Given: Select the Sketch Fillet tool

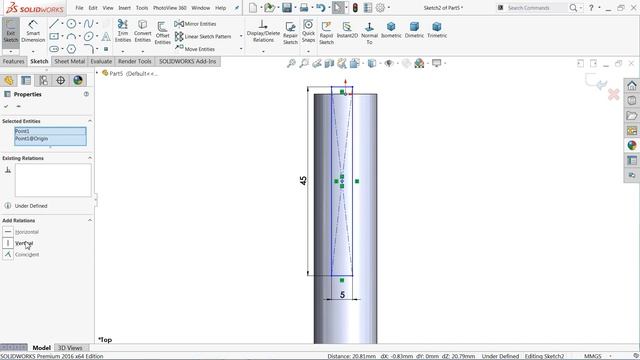Looking at the screenshot, I should (89, 49).
